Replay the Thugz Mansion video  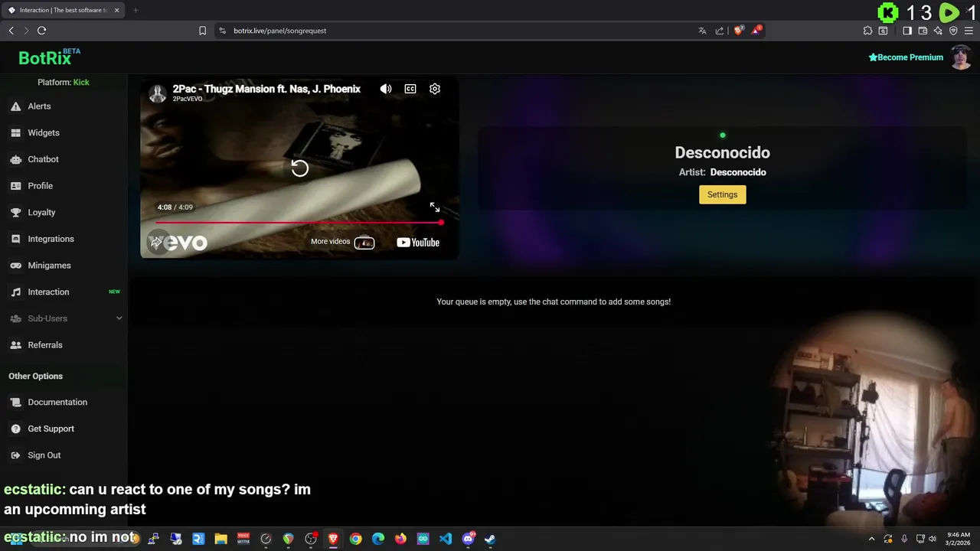point(299,168)
